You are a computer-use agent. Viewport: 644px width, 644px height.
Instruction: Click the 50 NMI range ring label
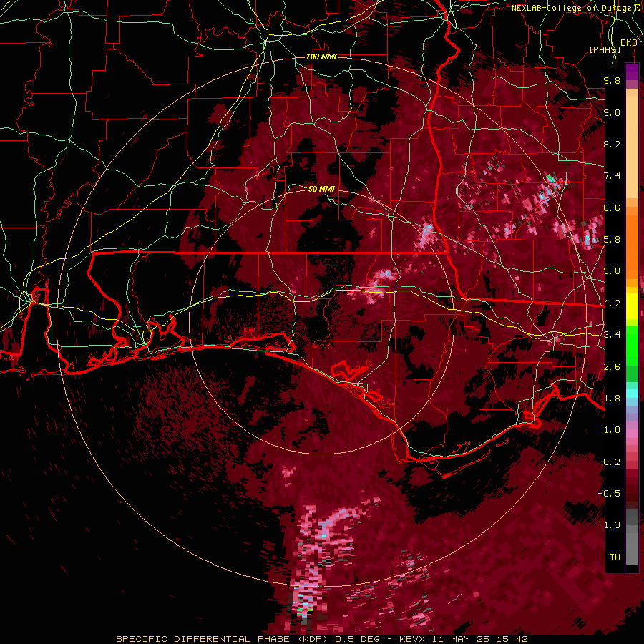click(x=321, y=189)
